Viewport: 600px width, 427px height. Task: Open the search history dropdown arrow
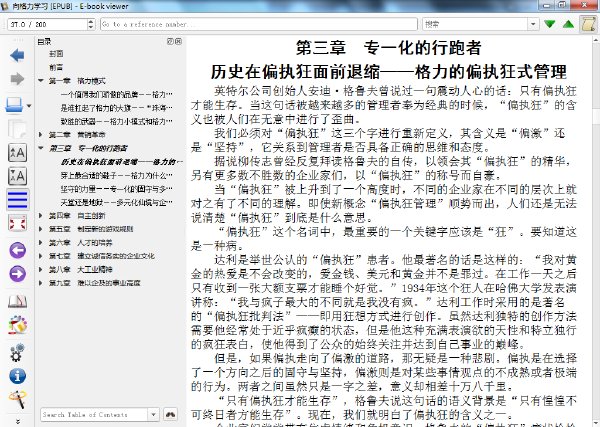(x=533, y=24)
